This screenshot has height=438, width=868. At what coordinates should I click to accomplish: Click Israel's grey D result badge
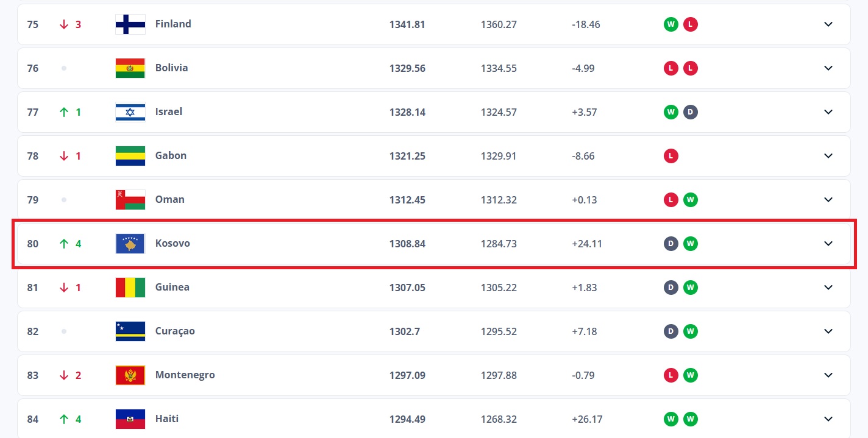pyautogui.click(x=690, y=112)
